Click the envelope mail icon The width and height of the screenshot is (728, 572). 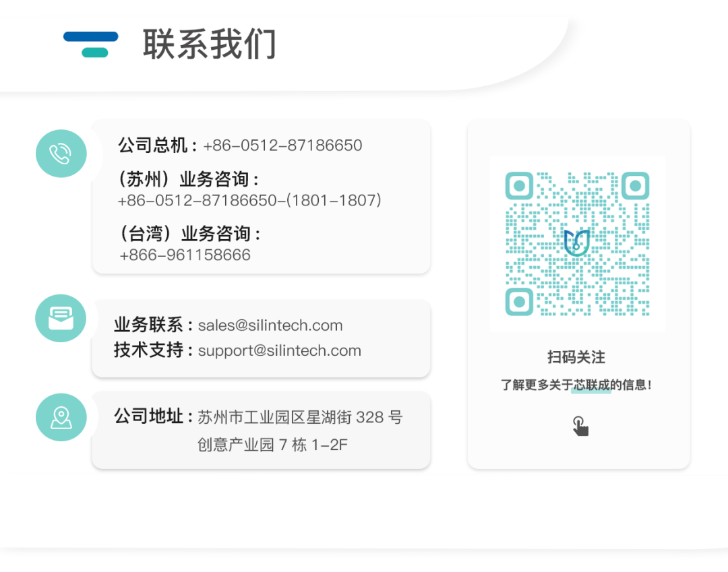(61, 318)
